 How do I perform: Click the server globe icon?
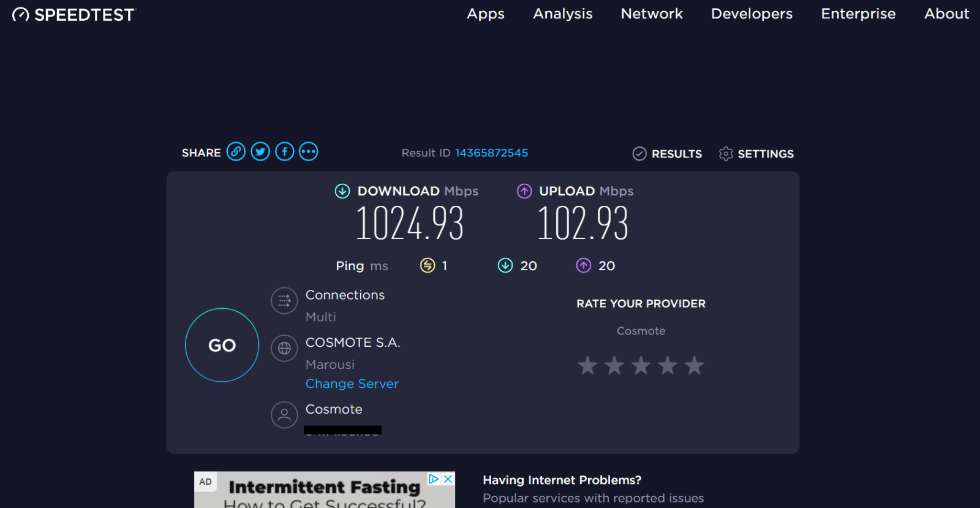click(x=284, y=348)
